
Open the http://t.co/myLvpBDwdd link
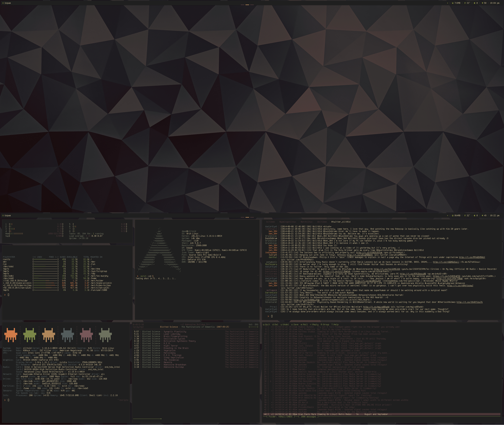pyautogui.click(x=376, y=307)
